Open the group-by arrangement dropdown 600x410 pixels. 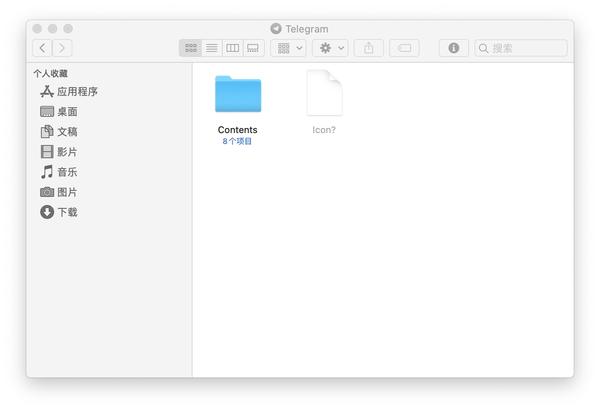[289, 48]
